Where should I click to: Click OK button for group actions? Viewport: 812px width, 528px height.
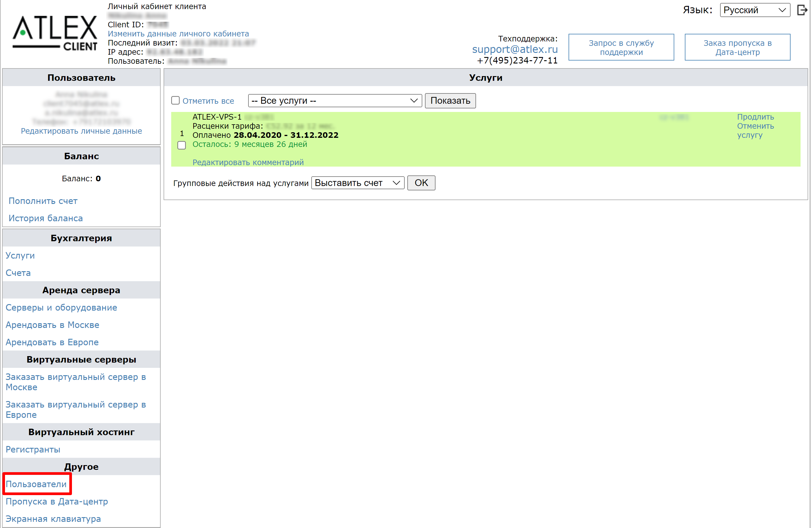pyautogui.click(x=421, y=183)
